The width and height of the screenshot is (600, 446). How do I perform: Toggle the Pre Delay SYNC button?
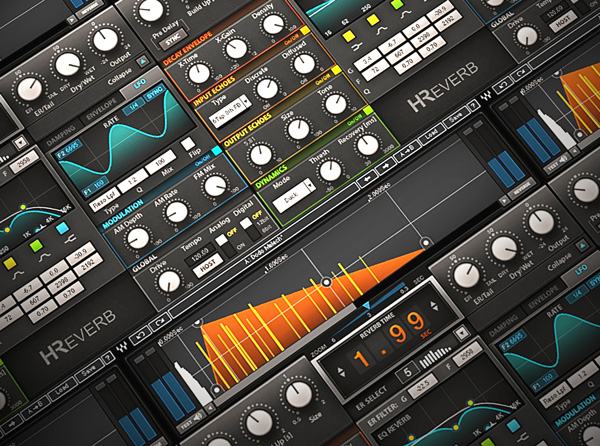pos(173,39)
